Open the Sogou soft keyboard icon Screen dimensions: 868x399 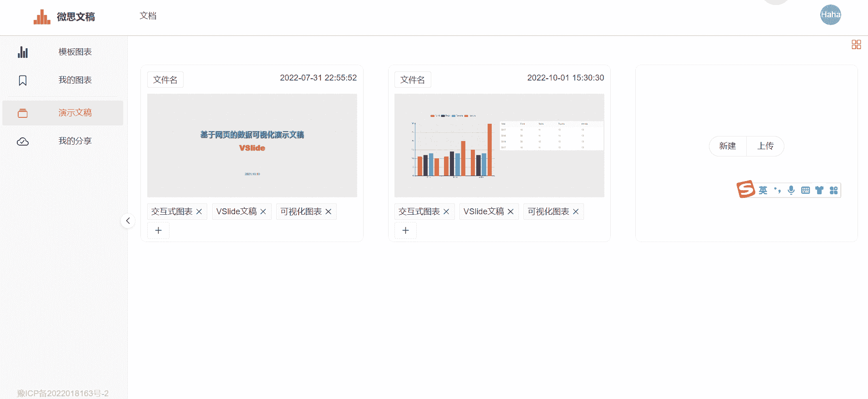[x=805, y=190]
